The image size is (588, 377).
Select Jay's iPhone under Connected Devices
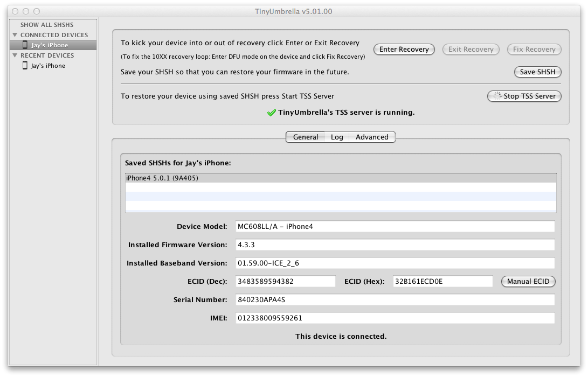pos(53,45)
